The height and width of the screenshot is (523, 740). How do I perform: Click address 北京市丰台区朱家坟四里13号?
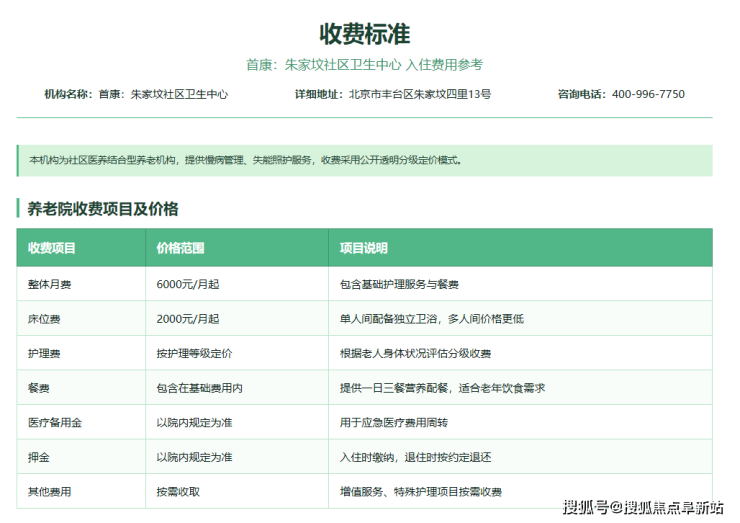(420, 94)
